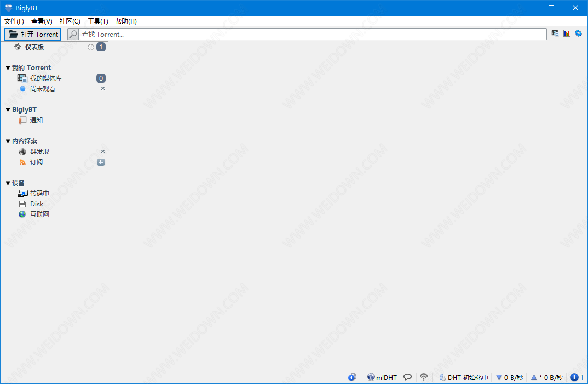Screen dimensions: 588x384
Task: Click the wifi signal status icon
Action: (x=424, y=377)
